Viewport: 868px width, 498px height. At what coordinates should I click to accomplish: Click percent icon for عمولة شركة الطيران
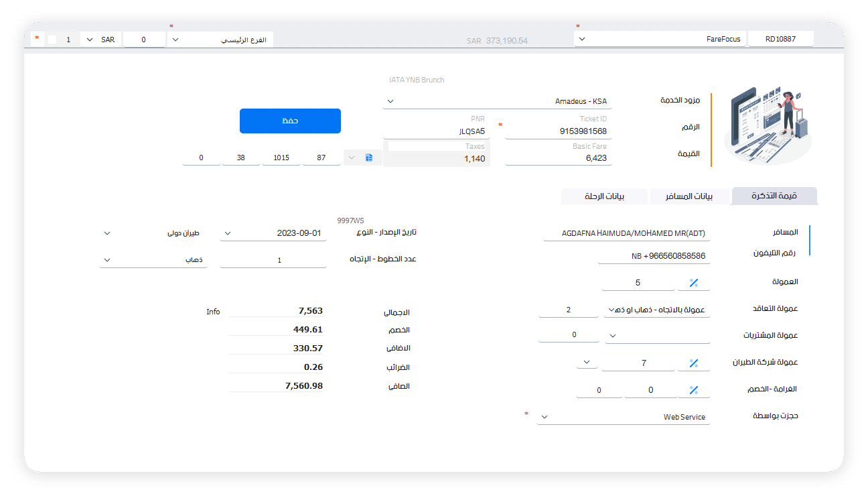click(694, 363)
